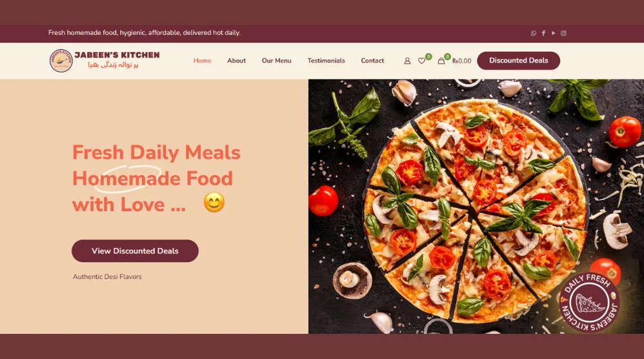Screen dimensions: 644x359
Task: Go to the Home menu item
Action: coord(202,61)
